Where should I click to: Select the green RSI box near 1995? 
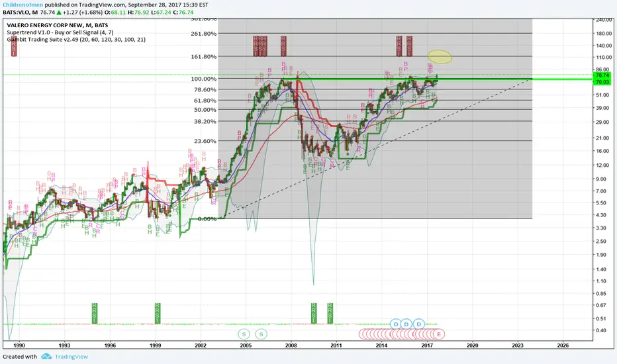[x=95, y=313]
